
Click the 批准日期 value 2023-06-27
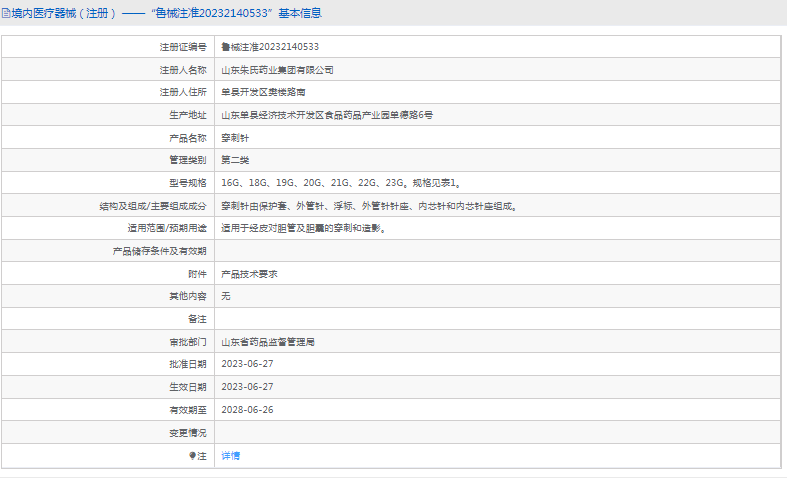pyautogui.click(x=247, y=364)
